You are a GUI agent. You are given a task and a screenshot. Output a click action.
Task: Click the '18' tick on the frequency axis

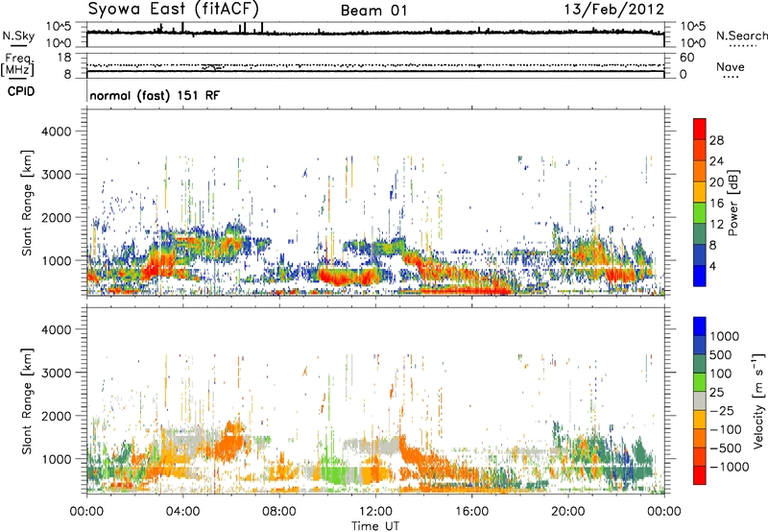(x=64, y=58)
